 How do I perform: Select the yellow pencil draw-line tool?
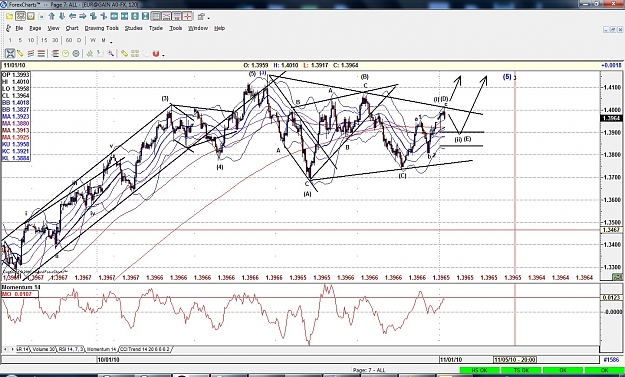coord(20,53)
